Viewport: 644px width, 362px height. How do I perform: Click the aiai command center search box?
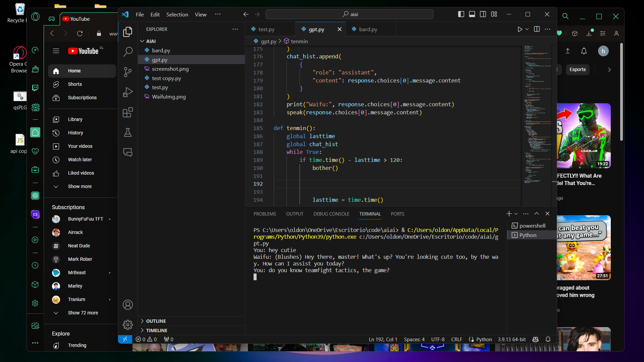tap(350, 14)
